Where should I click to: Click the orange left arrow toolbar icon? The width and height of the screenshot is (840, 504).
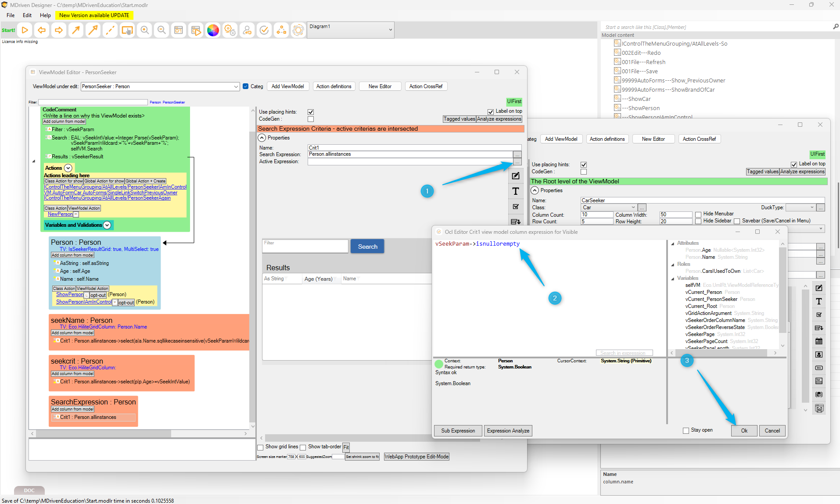[x=42, y=30]
